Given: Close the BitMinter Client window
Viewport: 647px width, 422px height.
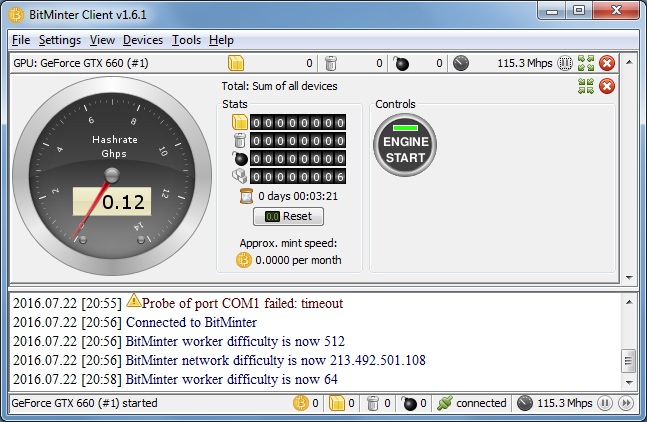Looking at the screenshot, I should (616, 11).
